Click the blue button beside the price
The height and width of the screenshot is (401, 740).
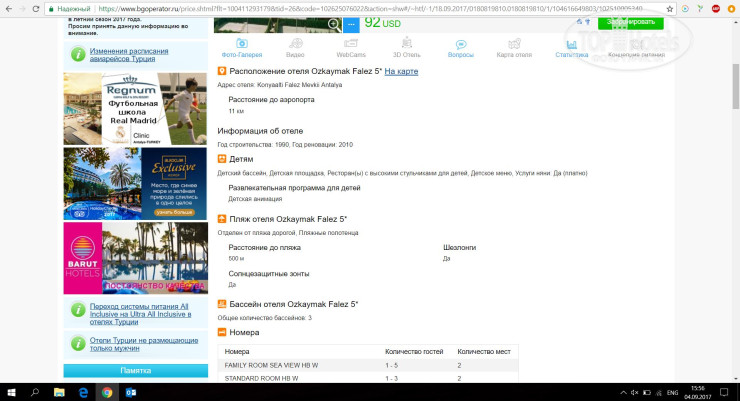click(349, 23)
